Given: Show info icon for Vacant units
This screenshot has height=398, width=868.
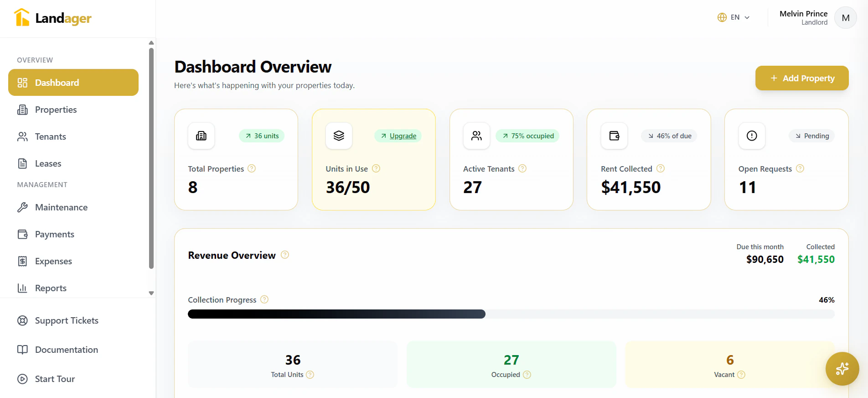Looking at the screenshot, I should (741, 375).
